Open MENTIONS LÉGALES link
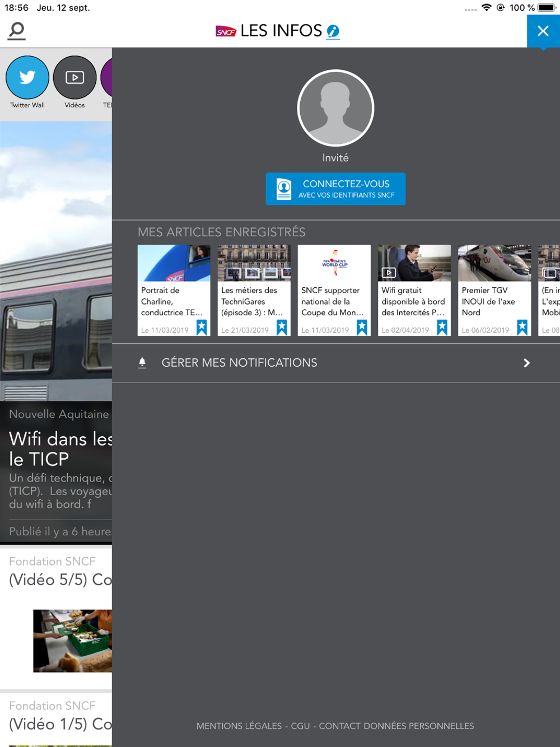The image size is (560, 747). point(239,726)
